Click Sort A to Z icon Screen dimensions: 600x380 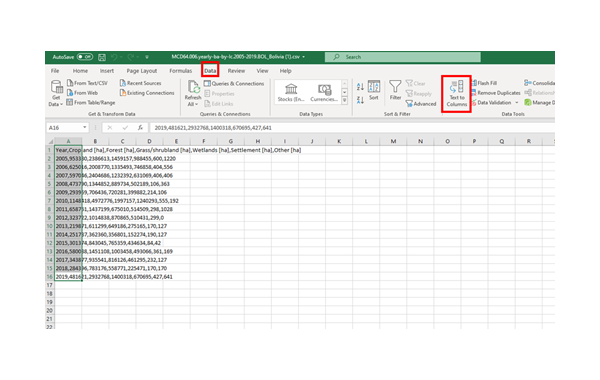click(360, 87)
